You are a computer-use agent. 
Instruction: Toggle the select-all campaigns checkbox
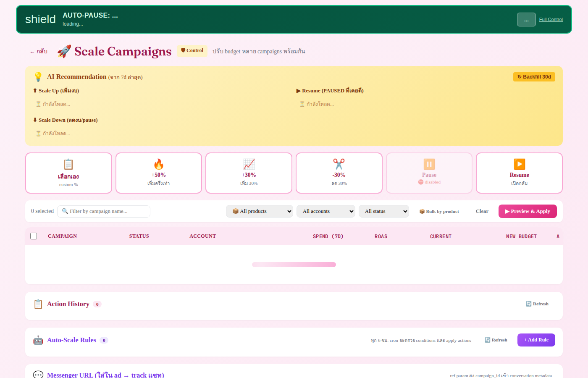pos(34,236)
